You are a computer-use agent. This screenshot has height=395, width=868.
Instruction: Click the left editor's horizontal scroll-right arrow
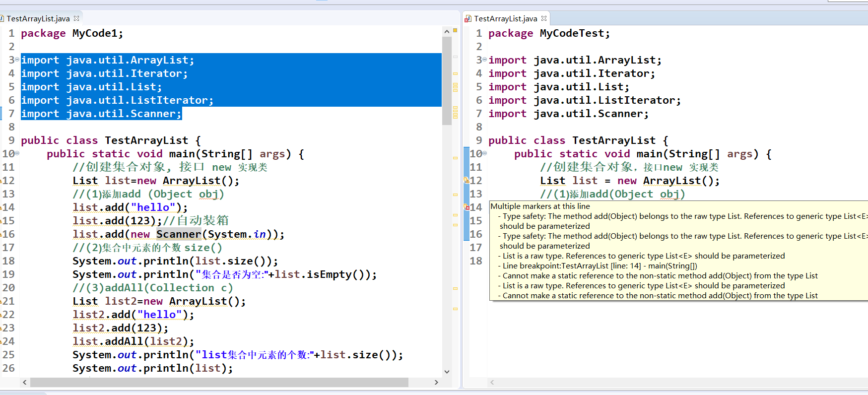point(436,382)
